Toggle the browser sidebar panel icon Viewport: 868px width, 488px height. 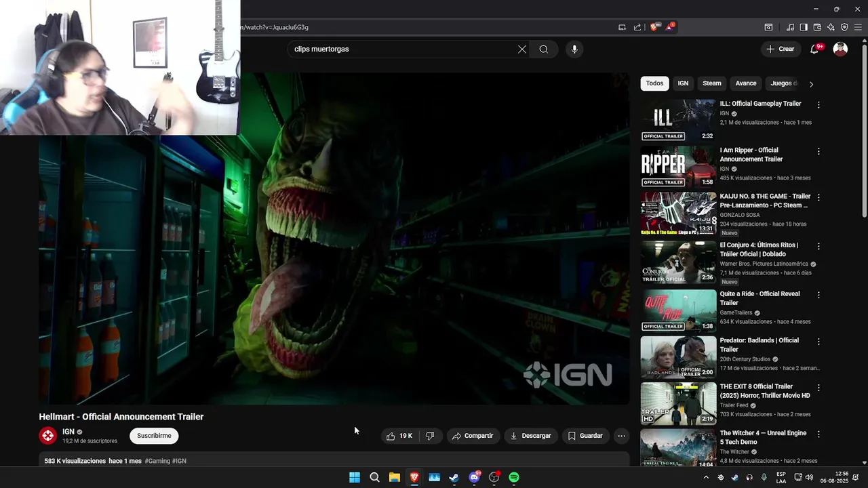pyautogui.click(x=804, y=27)
